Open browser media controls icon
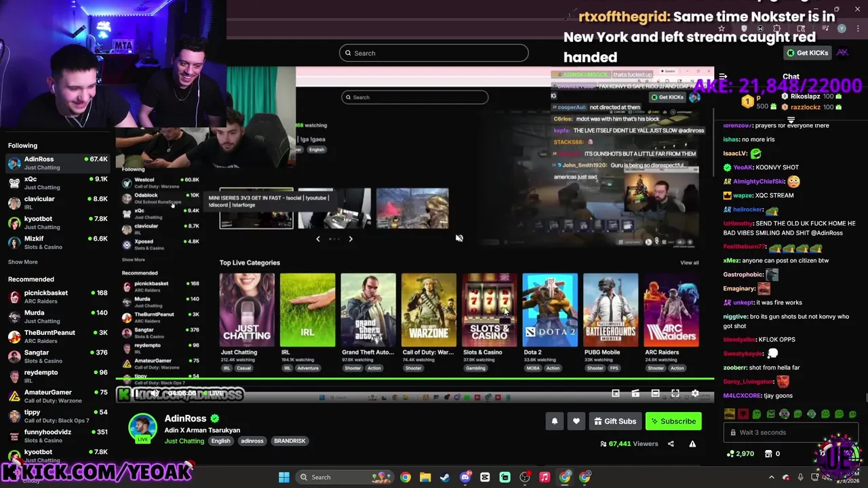Viewport: 868px width, 488px height. point(826,28)
